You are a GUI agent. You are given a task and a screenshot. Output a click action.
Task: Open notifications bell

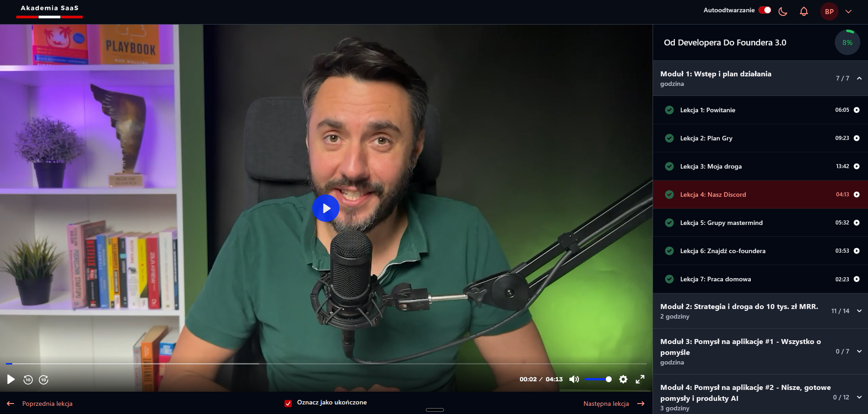[804, 11]
